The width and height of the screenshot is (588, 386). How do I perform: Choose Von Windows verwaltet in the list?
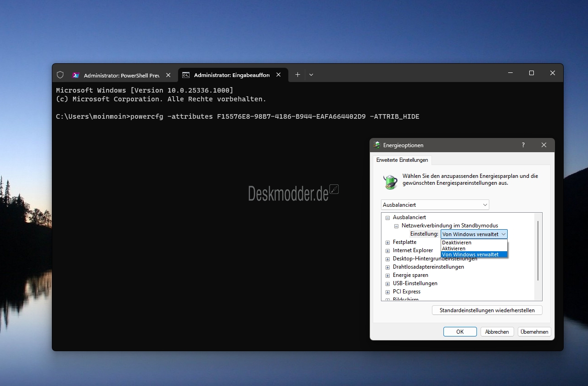pos(474,254)
